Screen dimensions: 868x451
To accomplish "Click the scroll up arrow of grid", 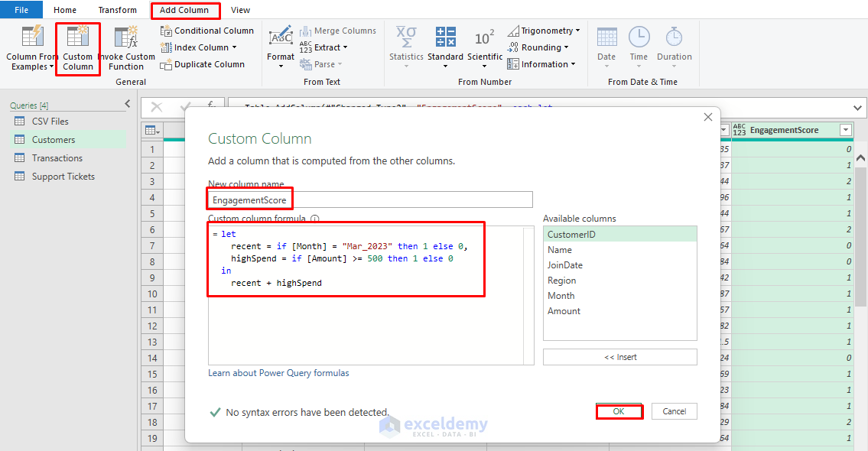I will point(860,158).
